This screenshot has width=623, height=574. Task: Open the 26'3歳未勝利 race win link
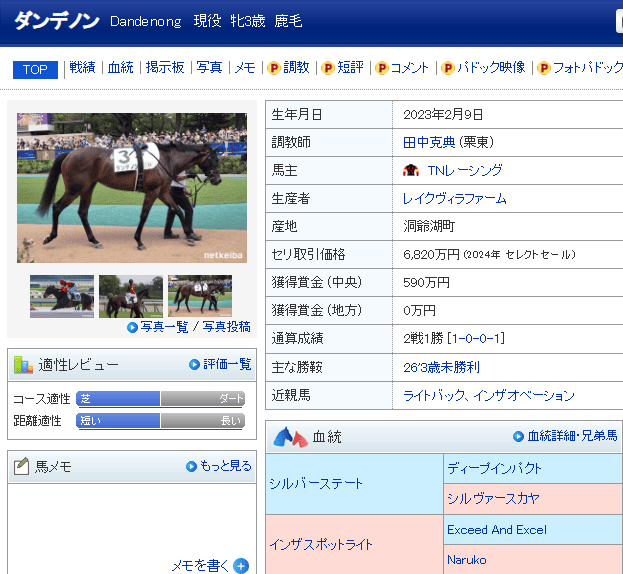click(441, 367)
